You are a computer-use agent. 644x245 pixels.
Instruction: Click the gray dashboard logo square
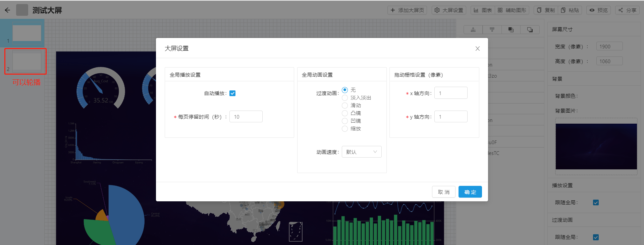click(x=22, y=10)
